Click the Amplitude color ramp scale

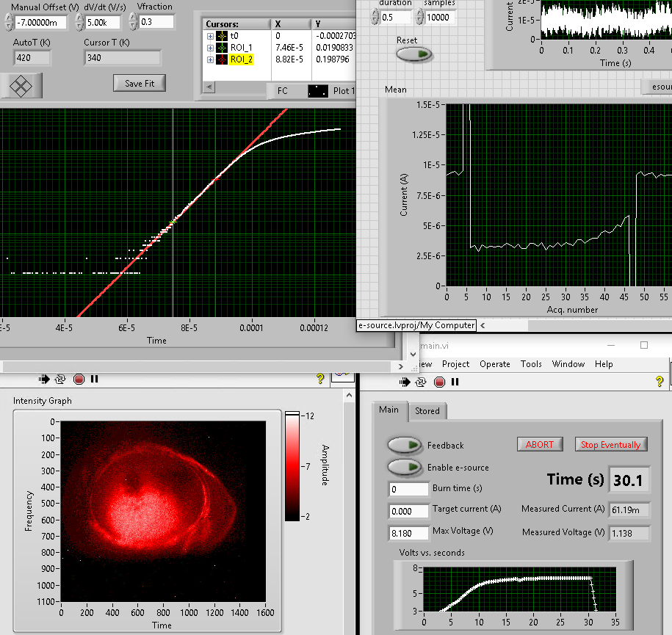point(292,466)
